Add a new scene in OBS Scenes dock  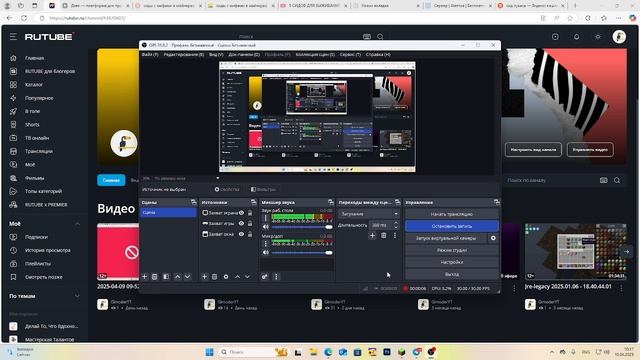point(144,276)
